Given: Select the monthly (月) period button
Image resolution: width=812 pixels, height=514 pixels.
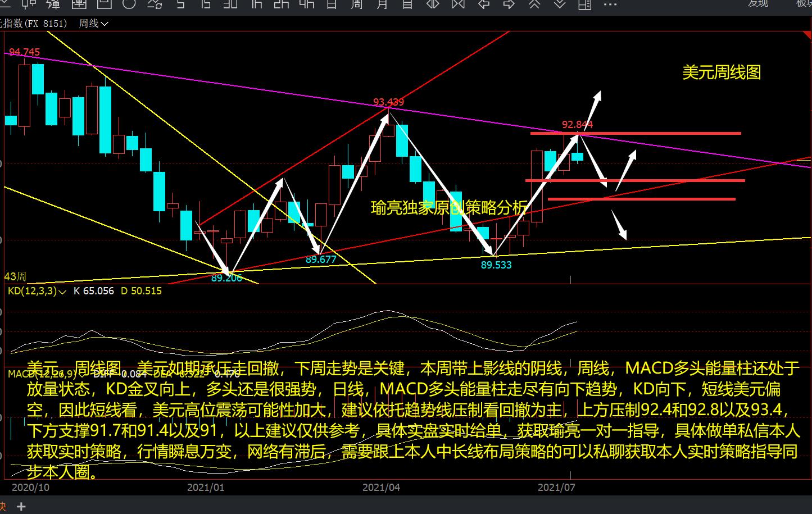Looking at the screenshot, I should pyautogui.click(x=382, y=4).
